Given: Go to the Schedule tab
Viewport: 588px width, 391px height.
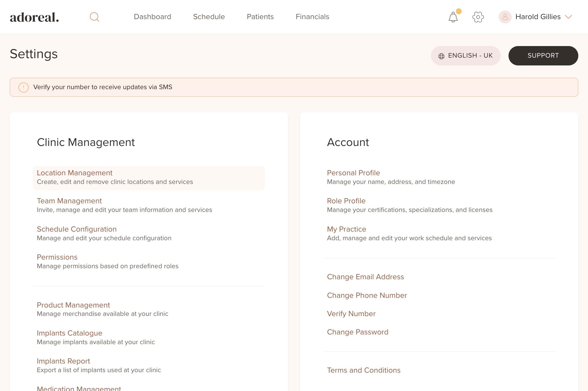Looking at the screenshot, I should 209,17.
